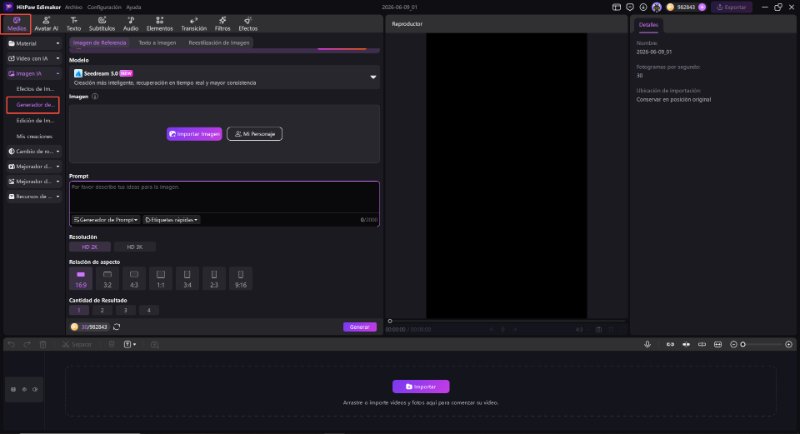The image size is (800, 434).
Task: Zoom out the timeline with minus icon
Action: [x=734, y=345]
